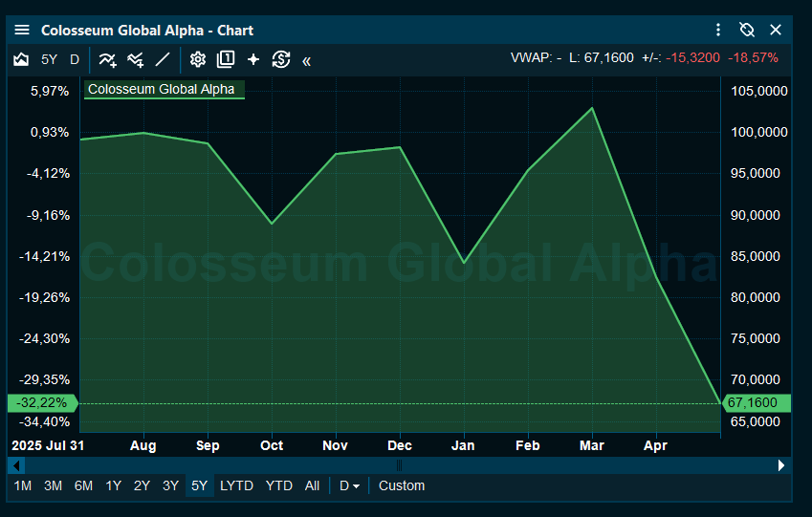Click the 100,0000 price axis label
Viewport: 812px width, 517px height.
coord(758,133)
